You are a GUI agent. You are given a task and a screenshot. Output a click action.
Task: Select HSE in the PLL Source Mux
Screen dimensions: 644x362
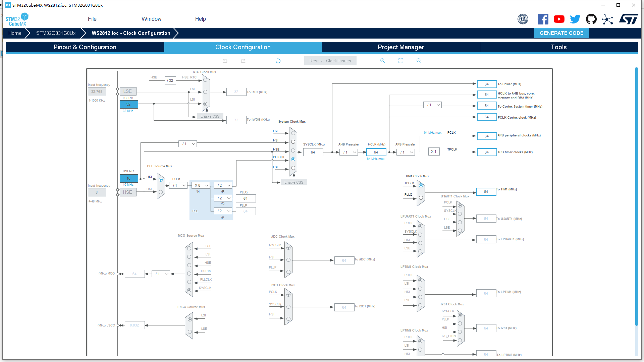[161, 192]
